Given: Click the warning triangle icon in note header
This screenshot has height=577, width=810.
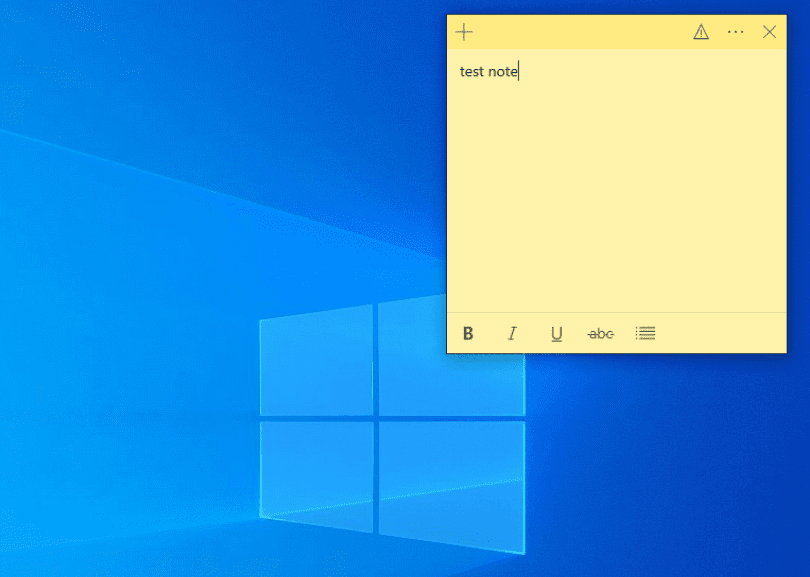Looking at the screenshot, I should click(x=700, y=32).
